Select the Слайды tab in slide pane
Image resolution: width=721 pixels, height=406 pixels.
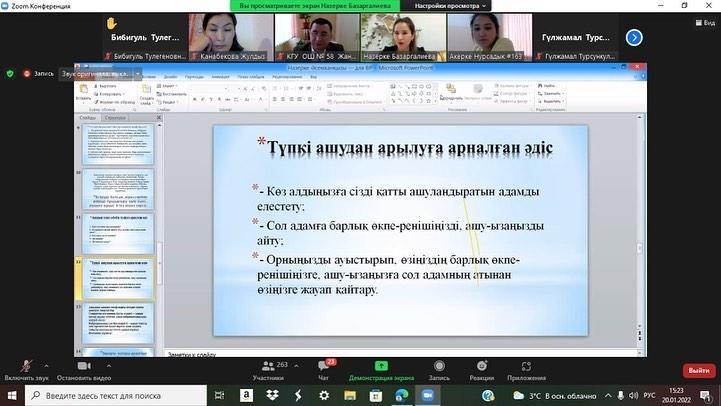[x=87, y=117]
